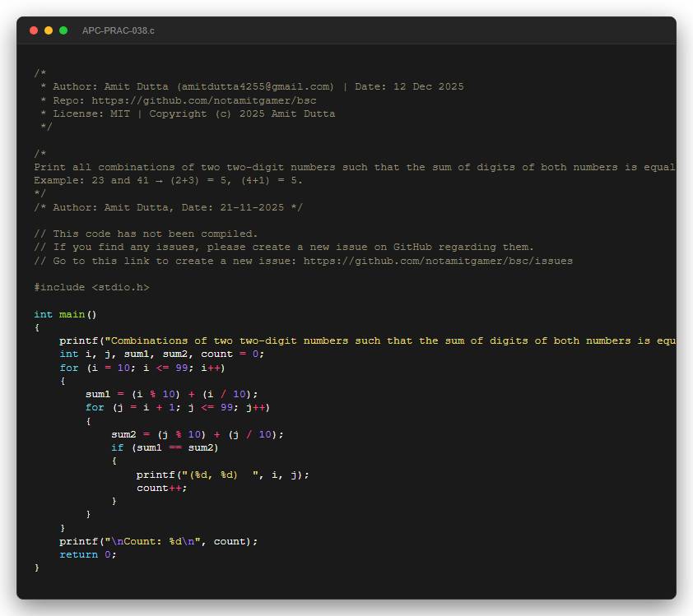Click the yellow minimize window dot

(x=49, y=30)
